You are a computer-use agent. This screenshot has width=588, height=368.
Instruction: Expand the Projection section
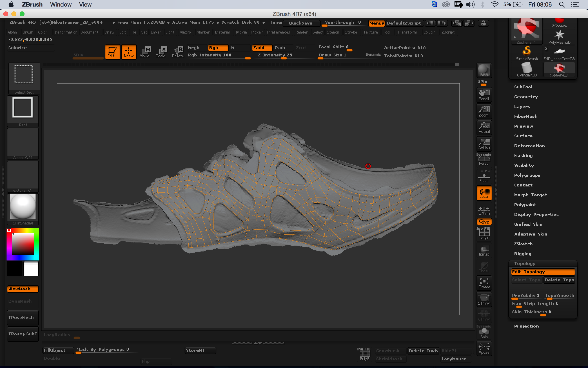[x=526, y=326]
